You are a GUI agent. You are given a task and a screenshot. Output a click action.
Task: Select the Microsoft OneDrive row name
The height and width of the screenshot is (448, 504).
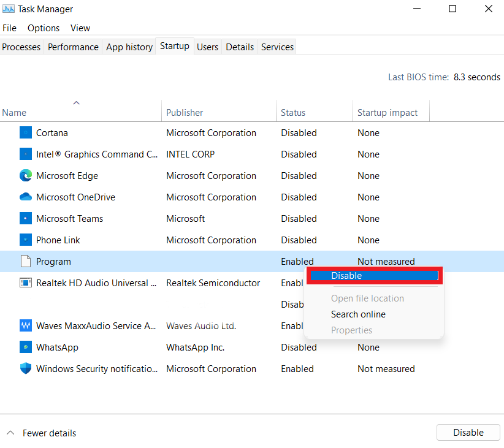coord(75,197)
